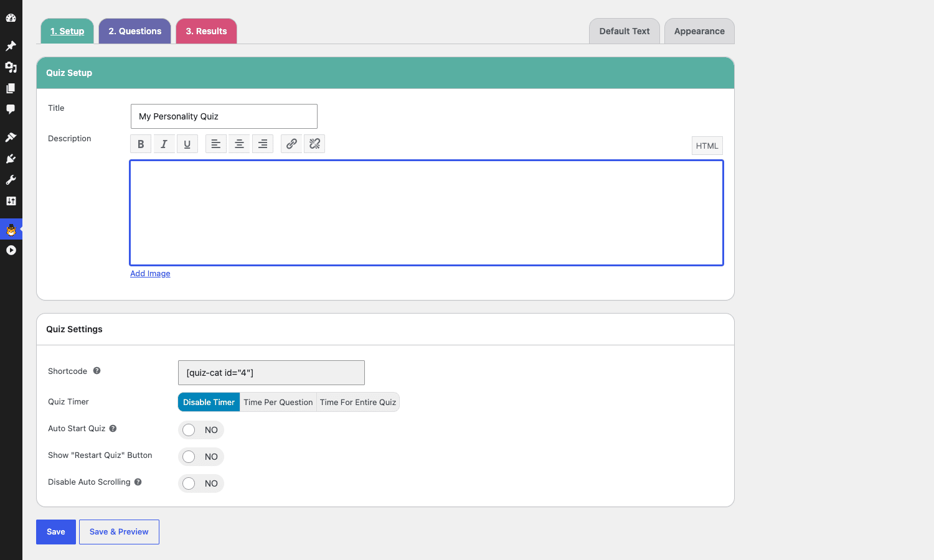The image size is (934, 560).
Task: Select Time For Entire Quiz option
Action: click(358, 402)
